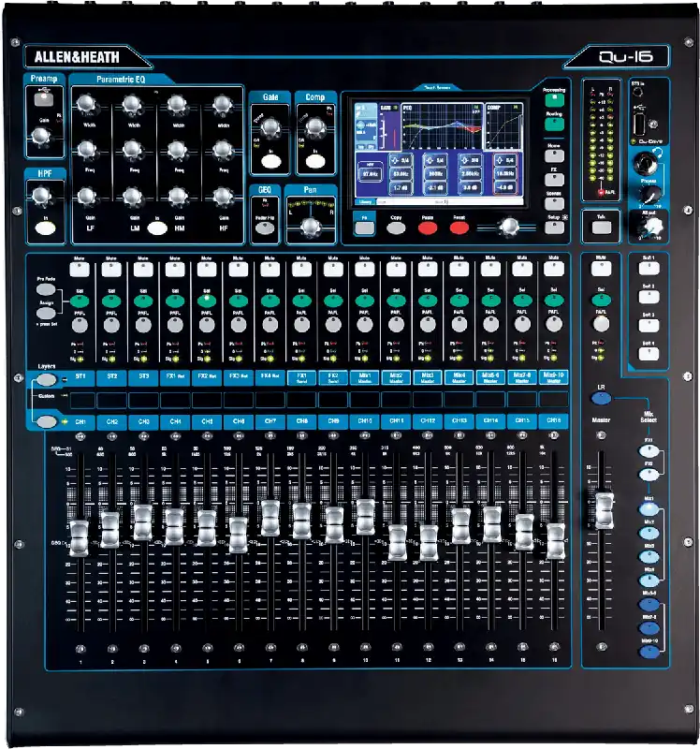The image size is (700, 749).
Task: Click the Pan knob
Action: (x=311, y=228)
